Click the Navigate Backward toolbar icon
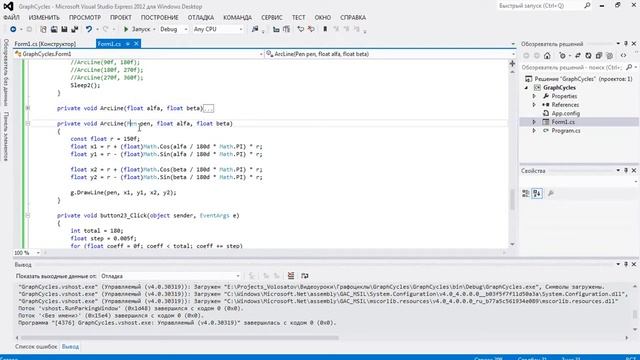 13,29
